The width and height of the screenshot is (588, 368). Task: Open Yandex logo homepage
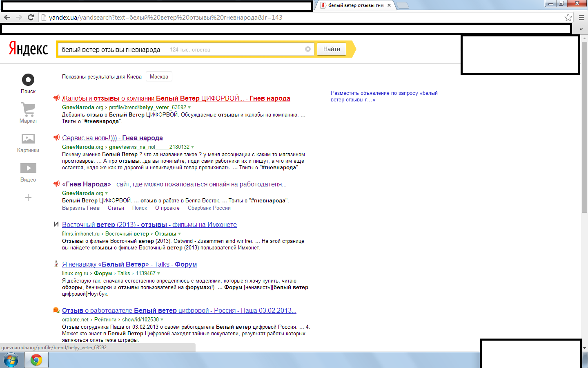point(28,49)
